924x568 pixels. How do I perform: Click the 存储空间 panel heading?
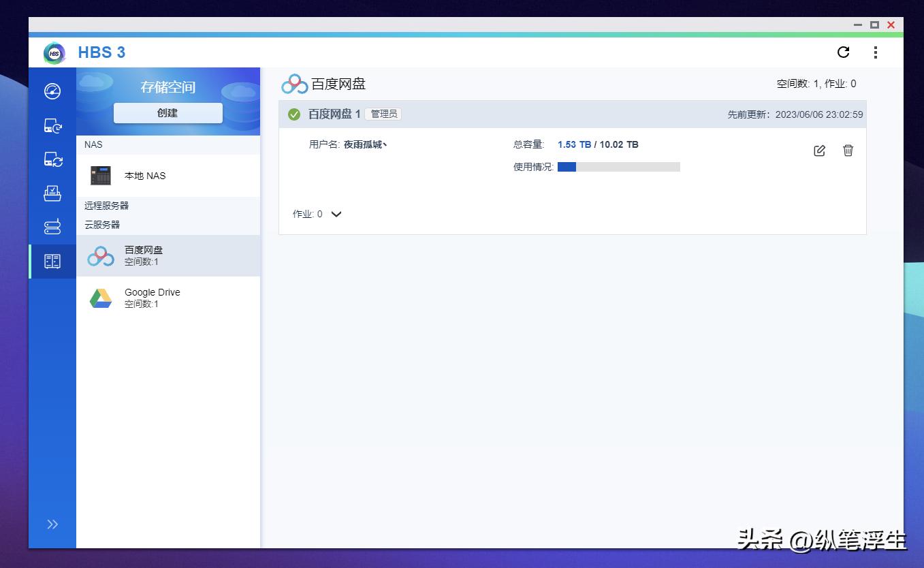click(168, 87)
